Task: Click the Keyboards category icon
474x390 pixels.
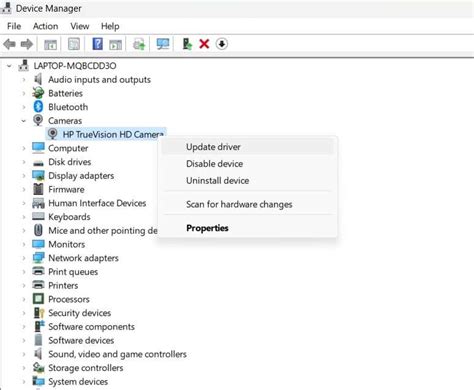Action: tap(38, 216)
